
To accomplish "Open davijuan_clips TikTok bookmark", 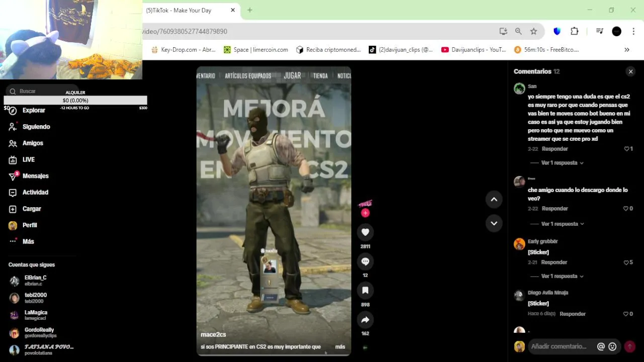I will coord(400,50).
